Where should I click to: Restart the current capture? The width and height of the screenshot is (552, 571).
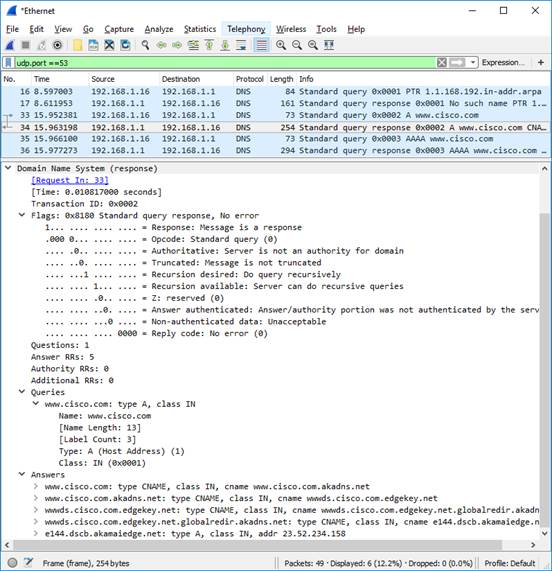[42, 45]
